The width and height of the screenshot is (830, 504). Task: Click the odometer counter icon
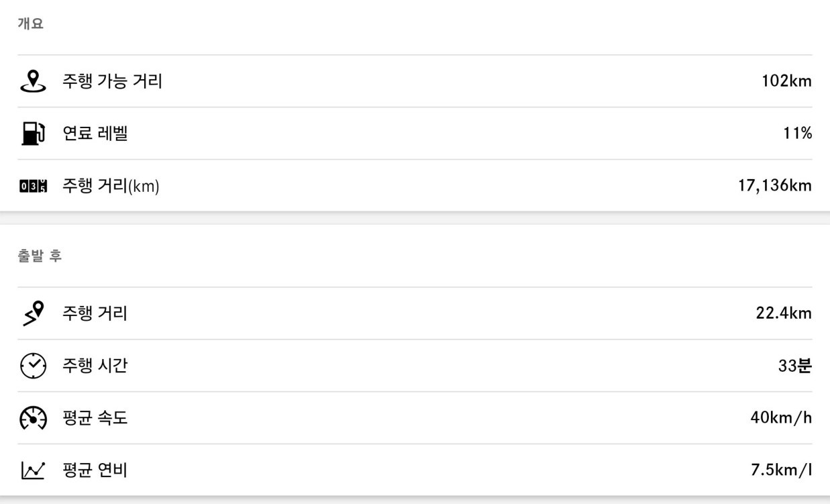(x=33, y=187)
